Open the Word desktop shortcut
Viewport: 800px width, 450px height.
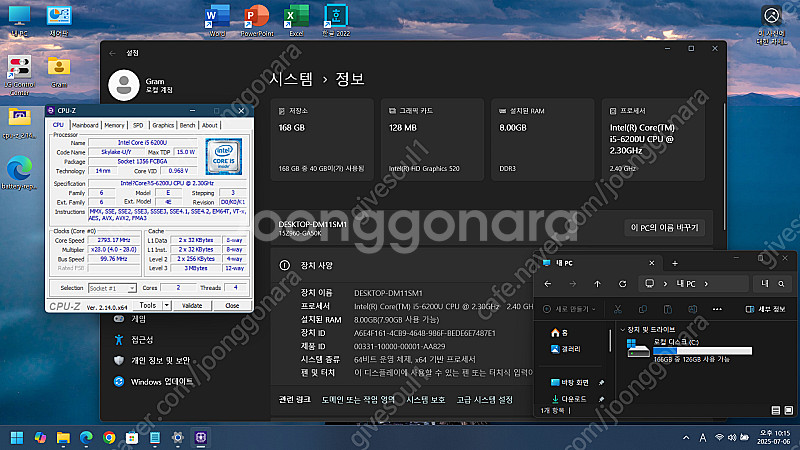click(217, 20)
